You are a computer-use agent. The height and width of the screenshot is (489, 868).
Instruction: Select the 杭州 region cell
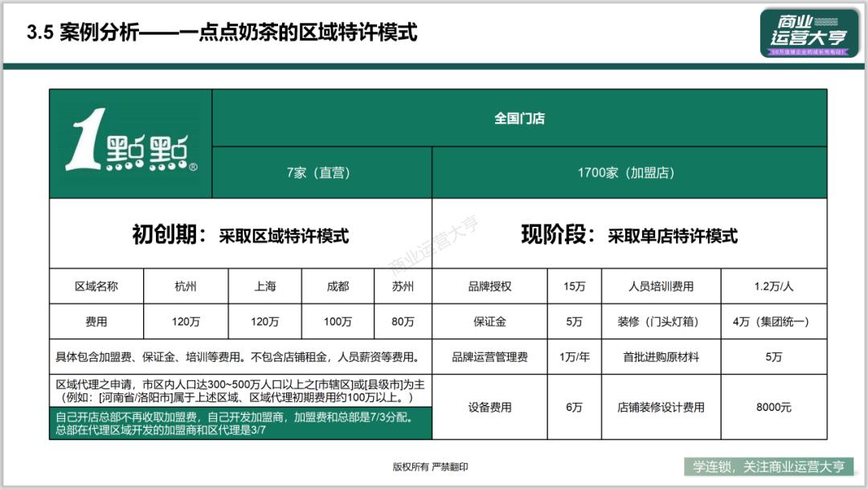pyautogui.click(x=184, y=286)
